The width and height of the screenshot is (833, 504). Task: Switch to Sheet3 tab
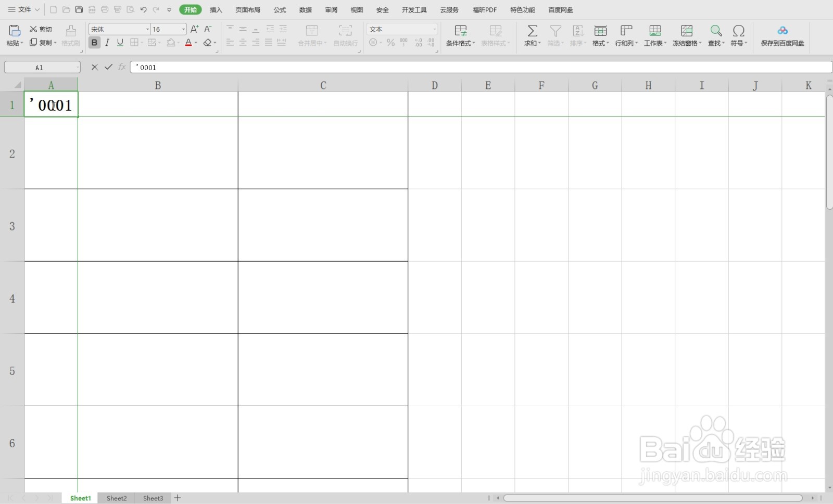[153, 498]
